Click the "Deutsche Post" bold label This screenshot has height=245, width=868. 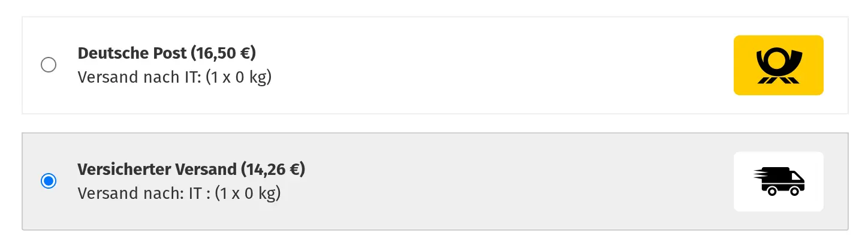132,53
